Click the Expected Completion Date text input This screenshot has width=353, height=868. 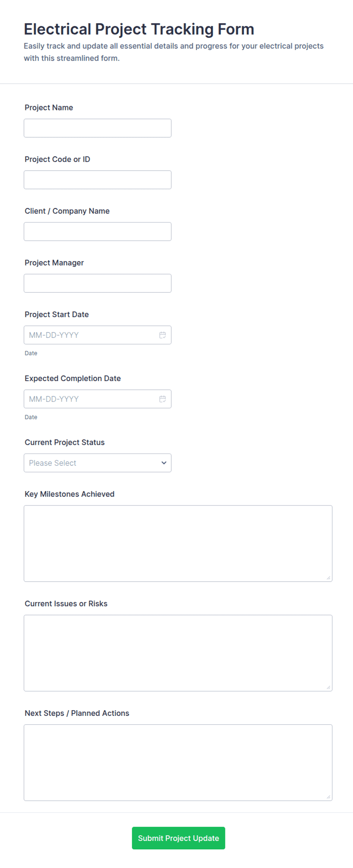[x=91, y=399]
